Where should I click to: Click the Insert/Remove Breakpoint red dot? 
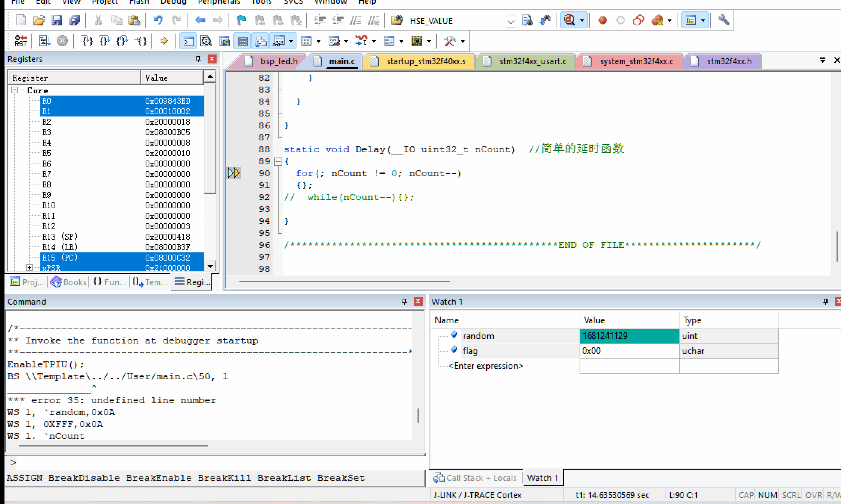click(x=602, y=21)
